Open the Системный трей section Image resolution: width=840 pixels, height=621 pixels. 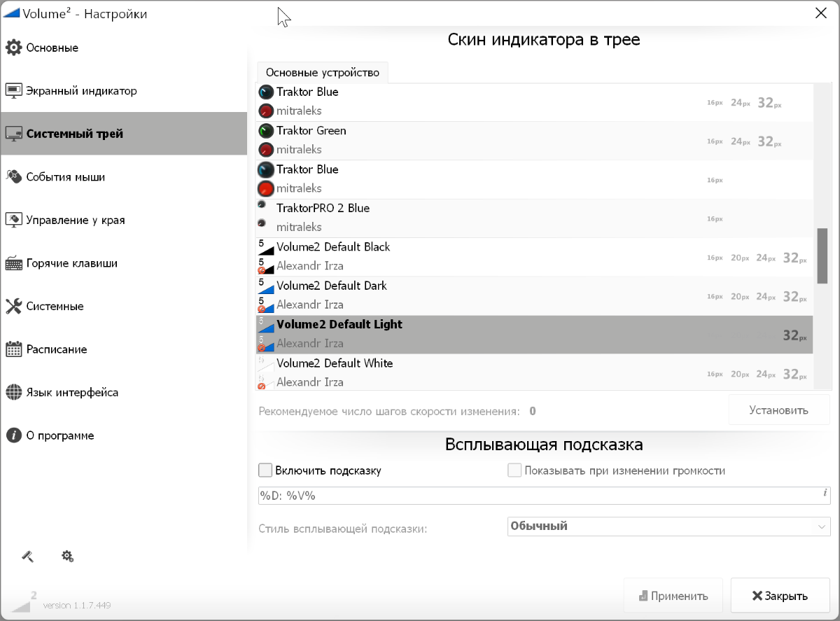click(x=124, y=134)
